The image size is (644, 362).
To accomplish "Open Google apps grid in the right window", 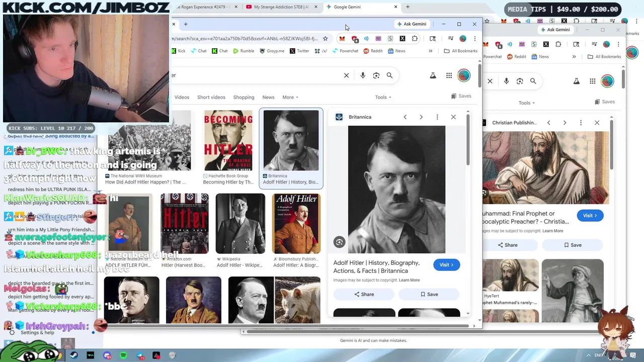I will (x=593, y=81).
